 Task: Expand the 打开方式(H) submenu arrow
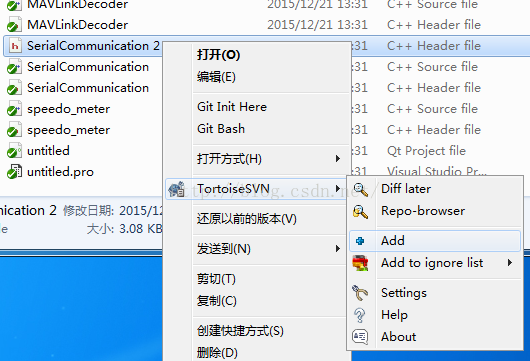pyautogui.click(x=337, y=159)
